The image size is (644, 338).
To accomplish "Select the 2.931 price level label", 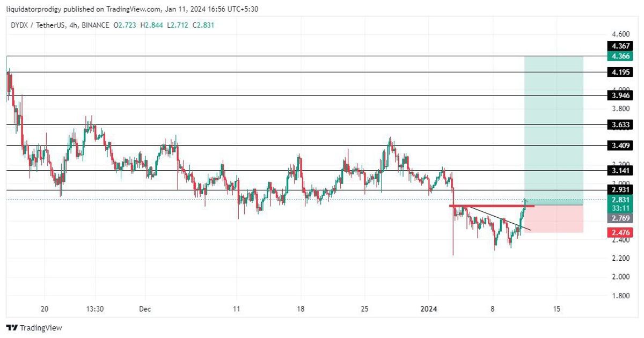I will click(x=620, y=190).
